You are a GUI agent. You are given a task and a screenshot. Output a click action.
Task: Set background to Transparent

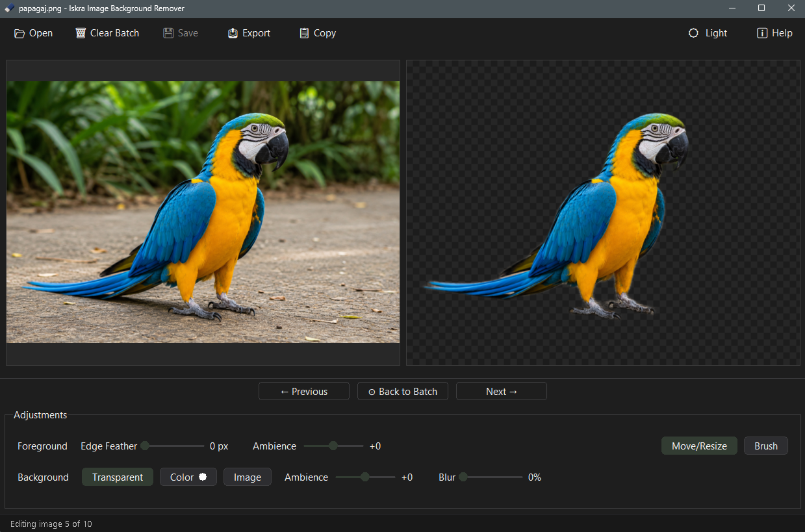(118, 477)
